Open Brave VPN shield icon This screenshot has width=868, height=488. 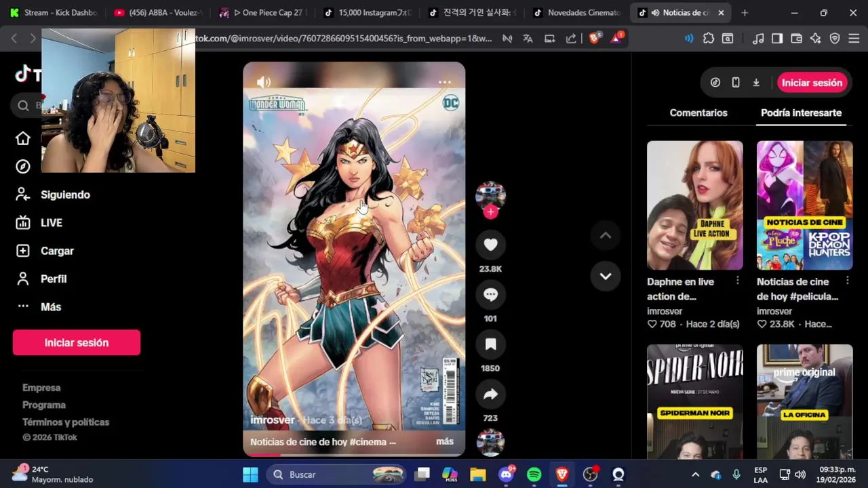[835, 39]
